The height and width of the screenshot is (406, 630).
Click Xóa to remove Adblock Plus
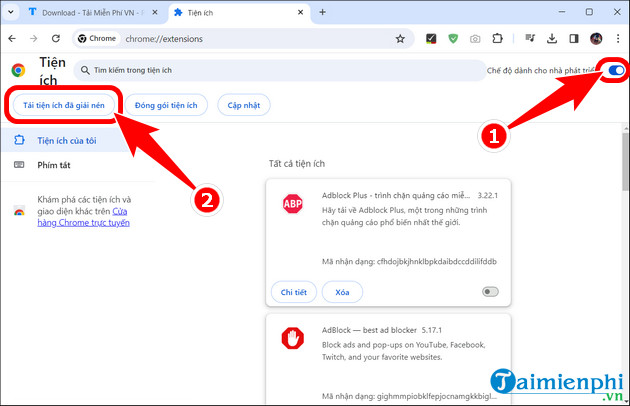point(342,292)
